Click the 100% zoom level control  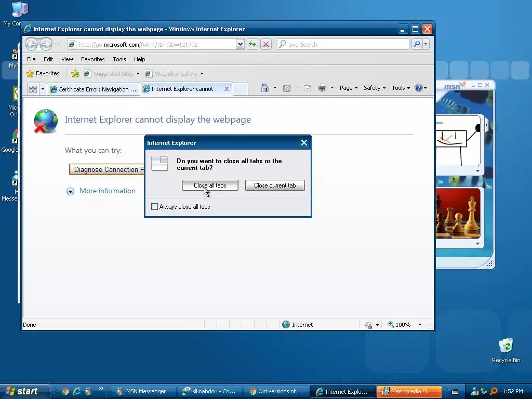[x=400, y=325]
